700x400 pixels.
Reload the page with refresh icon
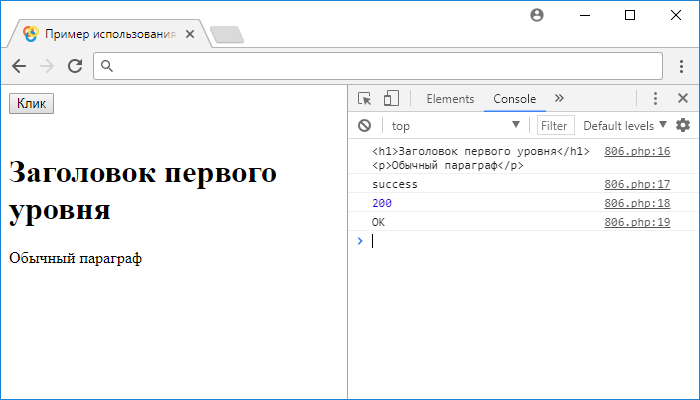click(x=75, y=66)
